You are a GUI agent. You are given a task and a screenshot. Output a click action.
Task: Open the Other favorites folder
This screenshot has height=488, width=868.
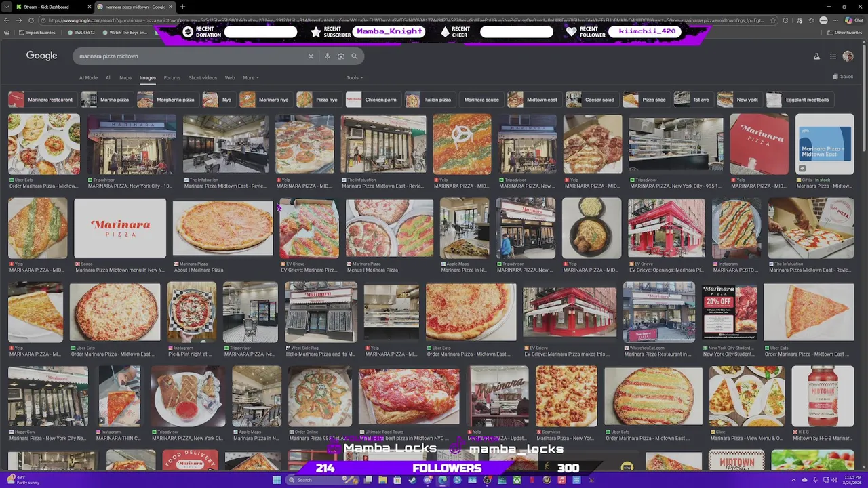pos(844,33)
